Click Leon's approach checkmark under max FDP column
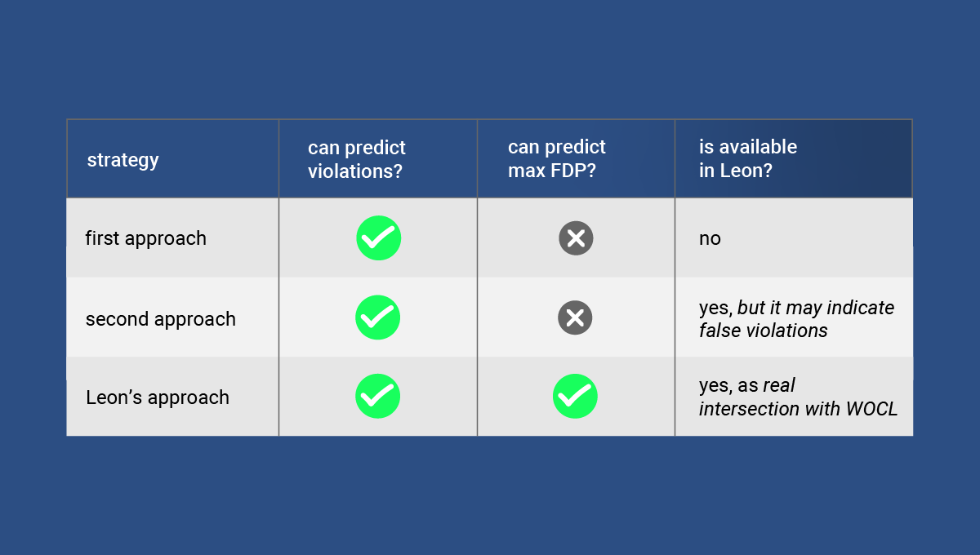 click(575, 397)
